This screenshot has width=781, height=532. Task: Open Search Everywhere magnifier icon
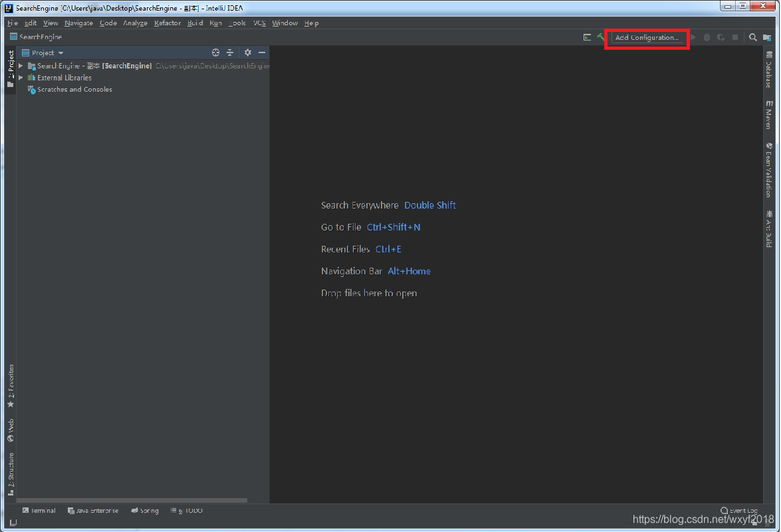(x=753, y=37)
